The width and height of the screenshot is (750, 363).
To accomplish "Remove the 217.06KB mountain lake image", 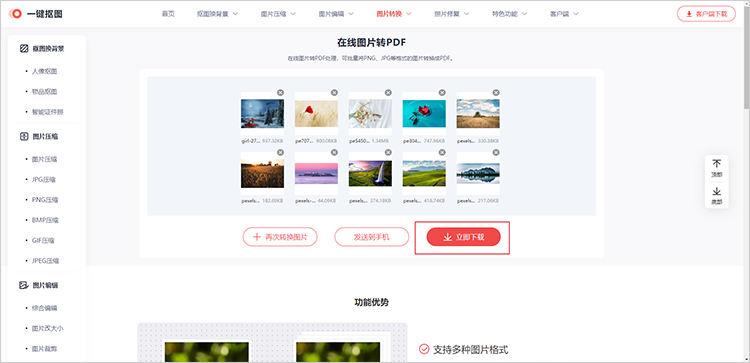I will click(x=496, y=152).
